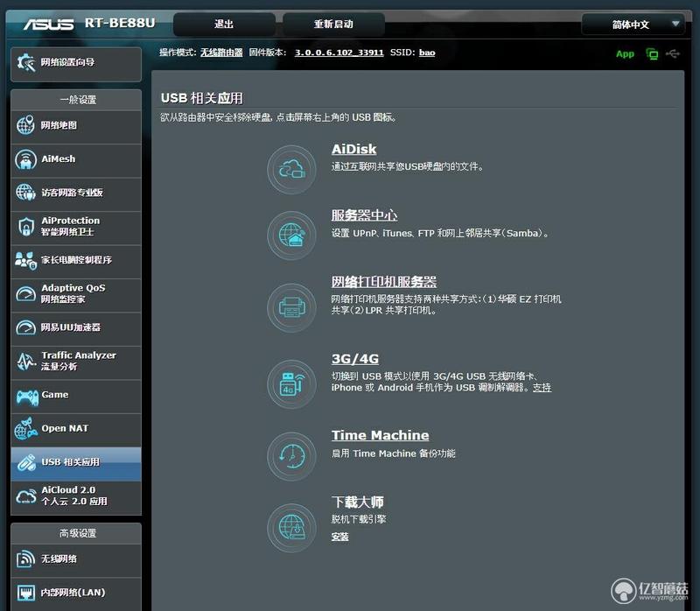Open the Traffic Analyzer waveform icon
Image resolution: width=700 pixels, height=611 pixels.
[26, 362]
